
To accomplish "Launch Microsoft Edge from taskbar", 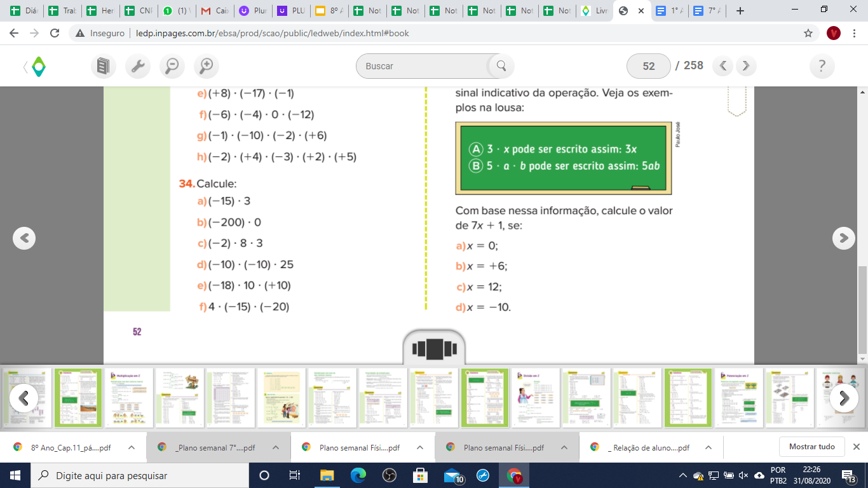I will pos(358,475).
